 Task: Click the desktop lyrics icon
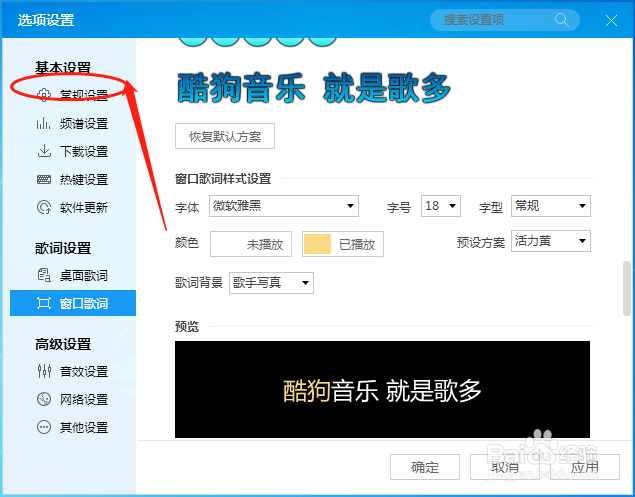click(44, 275)
